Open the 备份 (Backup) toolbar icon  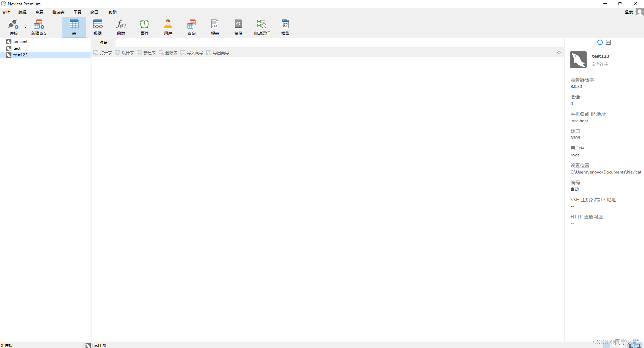tap(238, 24)
